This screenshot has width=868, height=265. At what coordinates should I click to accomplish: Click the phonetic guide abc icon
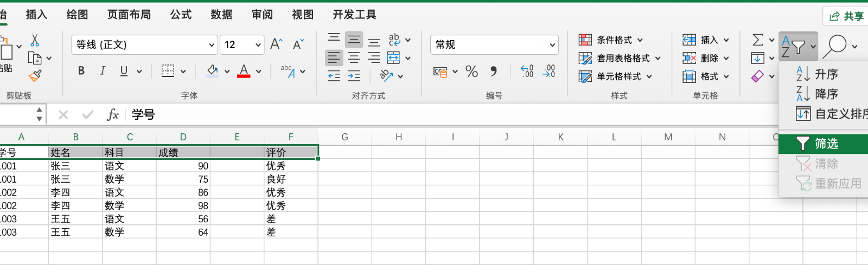coord(288,71)
